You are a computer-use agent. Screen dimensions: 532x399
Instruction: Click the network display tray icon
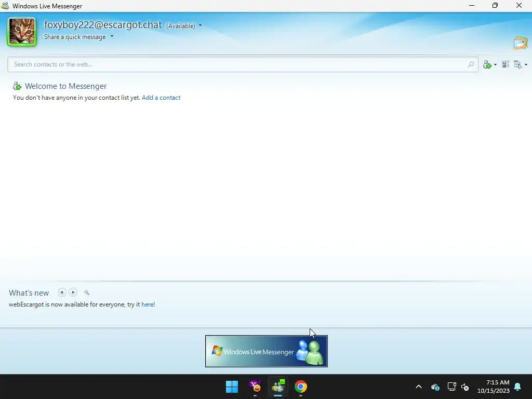(x=451, y=387)
